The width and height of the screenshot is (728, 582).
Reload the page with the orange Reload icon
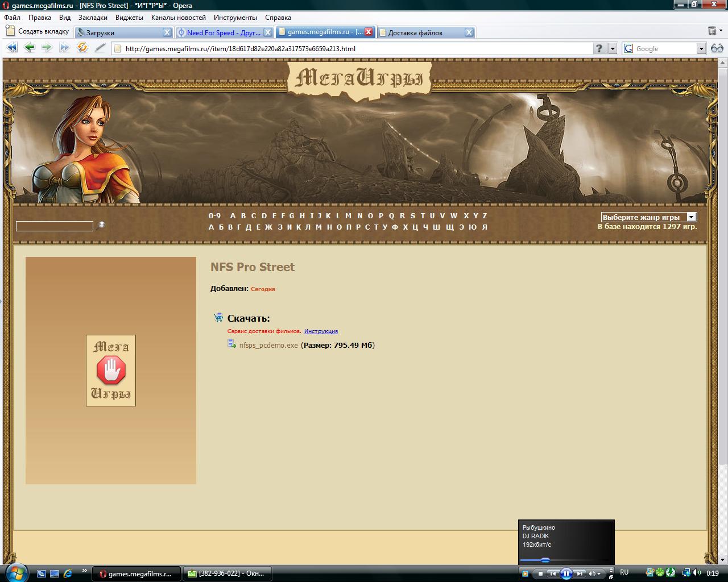[82, 48]
